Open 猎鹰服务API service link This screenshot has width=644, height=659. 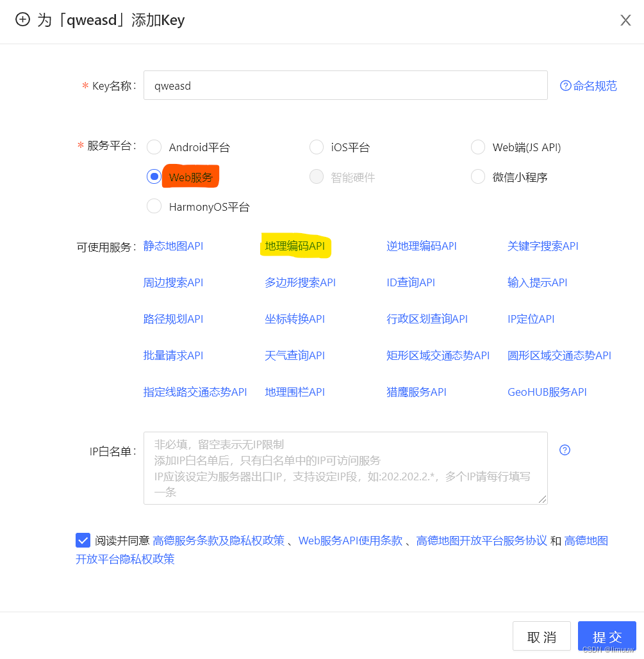(x=416, y=392)
